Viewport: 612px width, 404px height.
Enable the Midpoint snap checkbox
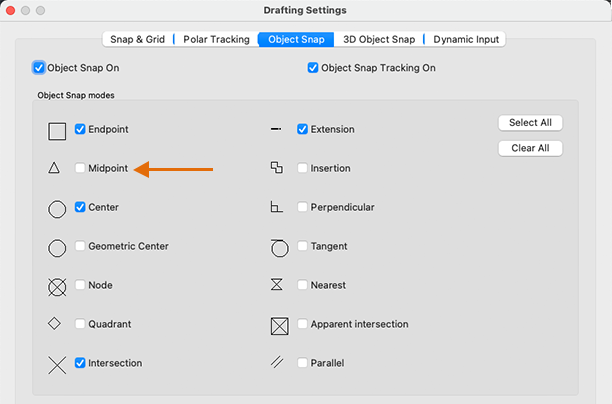81,169
